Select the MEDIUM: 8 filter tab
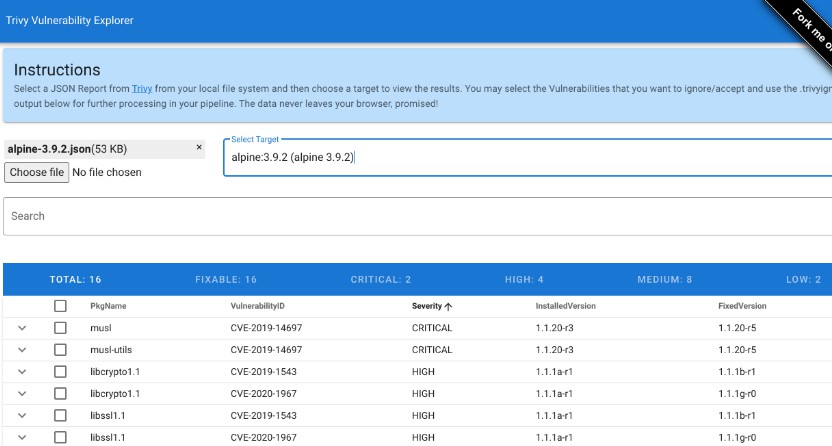 click(x=665, y=279)
